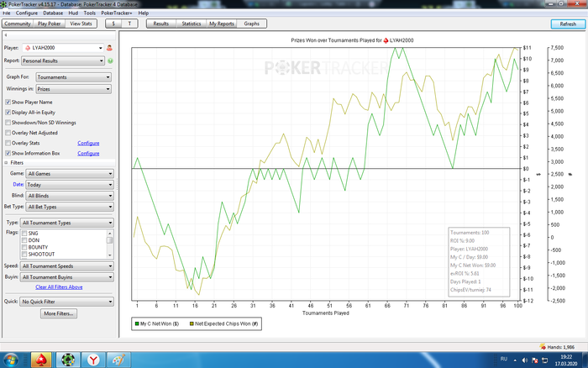Enable Overlay Stats checkbox

(8, 143)
